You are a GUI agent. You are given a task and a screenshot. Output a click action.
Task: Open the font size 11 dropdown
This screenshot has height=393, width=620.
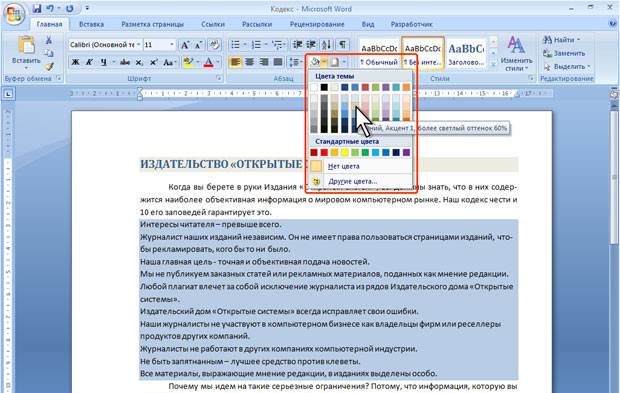click(172, 45)
